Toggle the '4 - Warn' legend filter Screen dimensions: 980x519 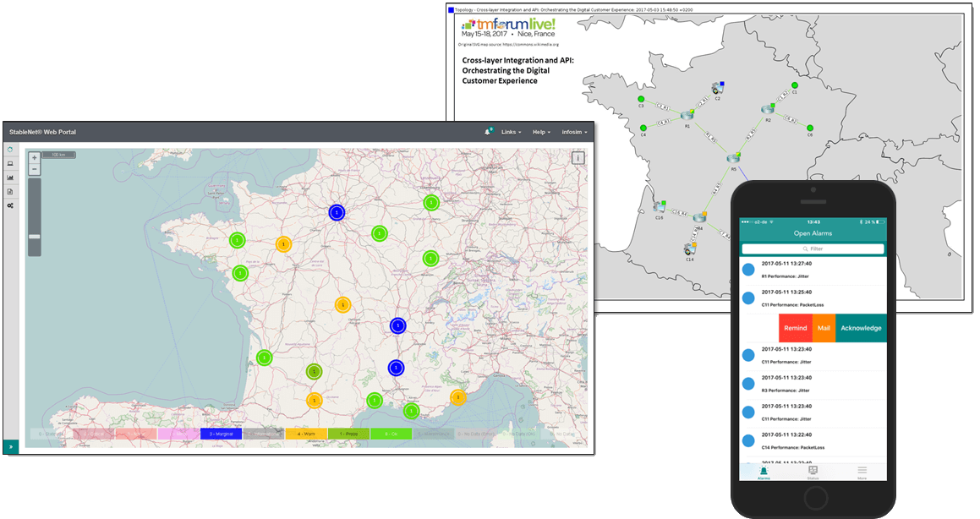[x=305, y=434]
